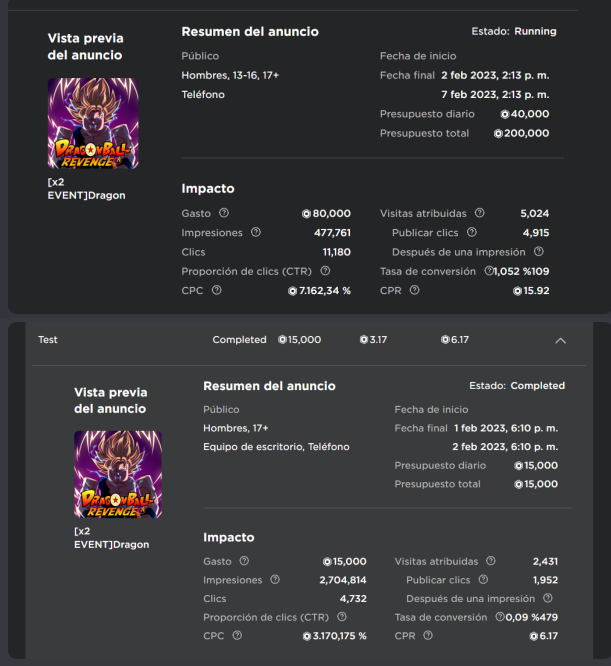
Task: Click the help icon next to Visitas atribuidas showing 5,024
Action: 479,213
